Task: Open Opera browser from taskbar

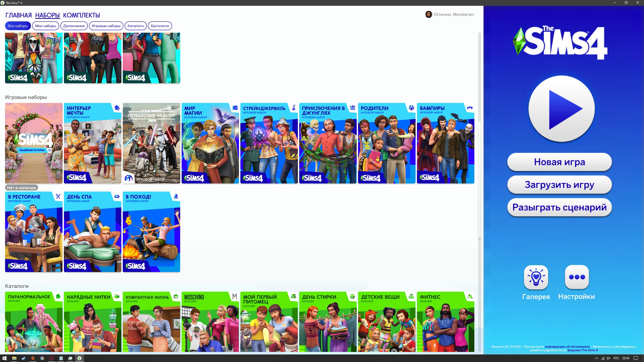Action: [52, 358]
